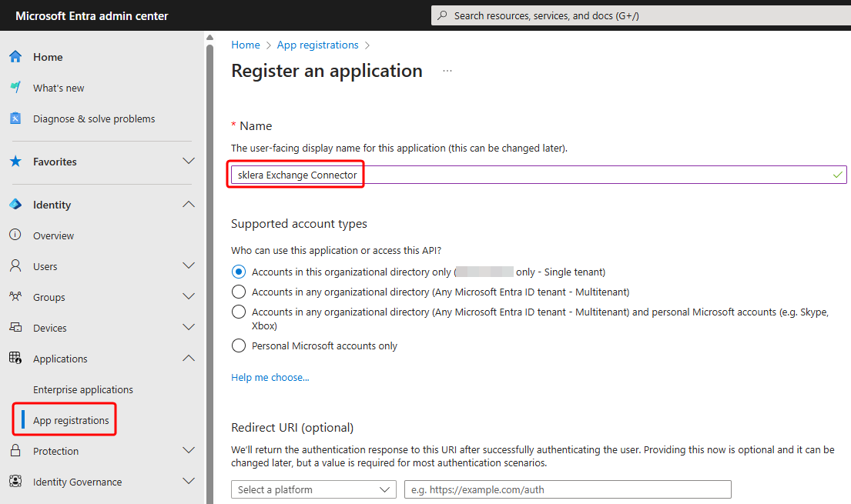Select Personal Microsoft accounts only
851x504 pixels.
(x=239, y=345)
